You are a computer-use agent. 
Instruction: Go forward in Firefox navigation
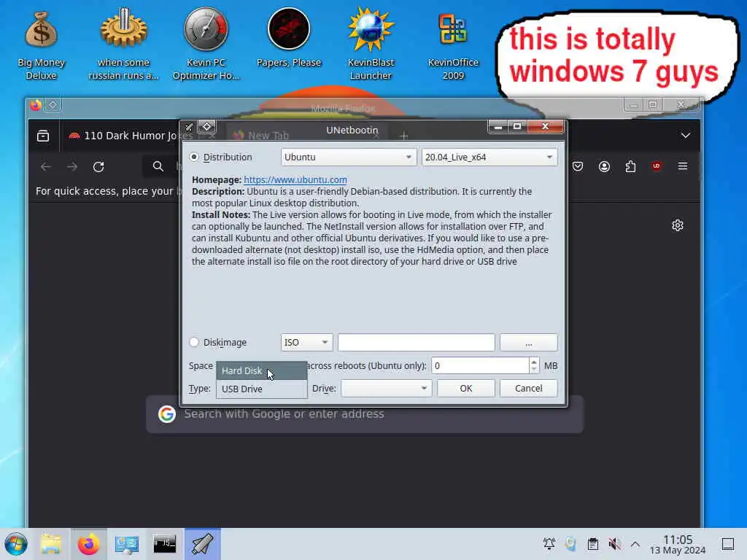(72, 167)
